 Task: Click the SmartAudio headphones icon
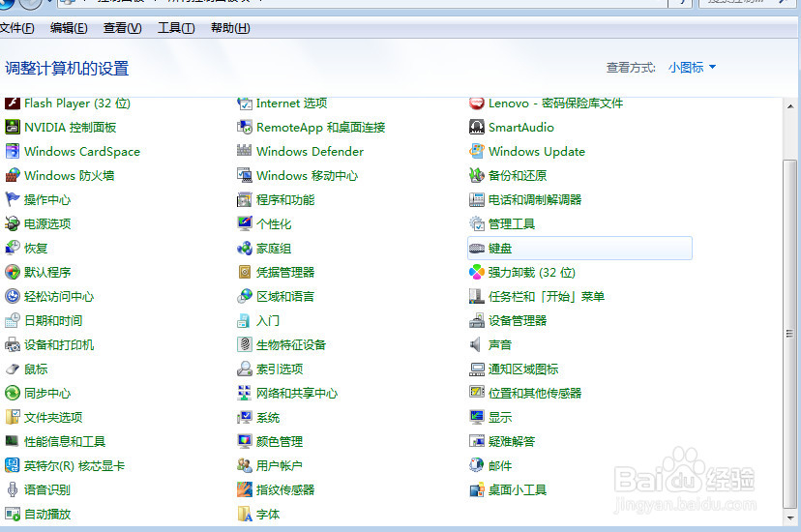point(477,127)
